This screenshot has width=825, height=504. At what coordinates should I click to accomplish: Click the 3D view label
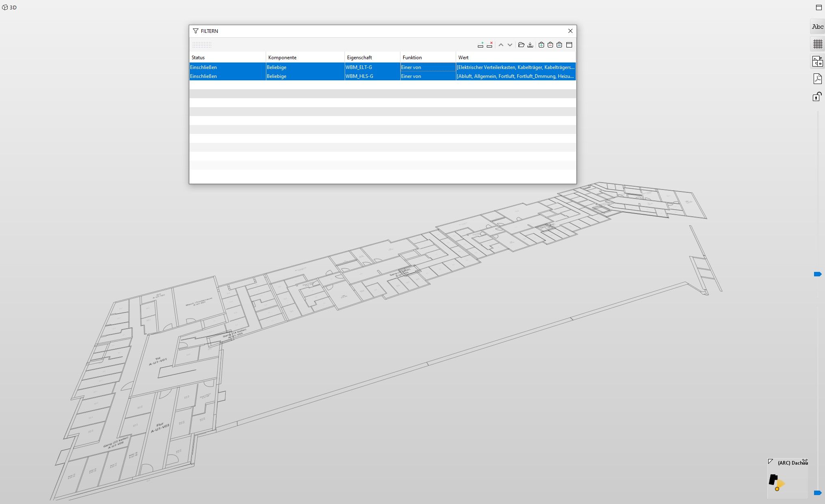13,8
